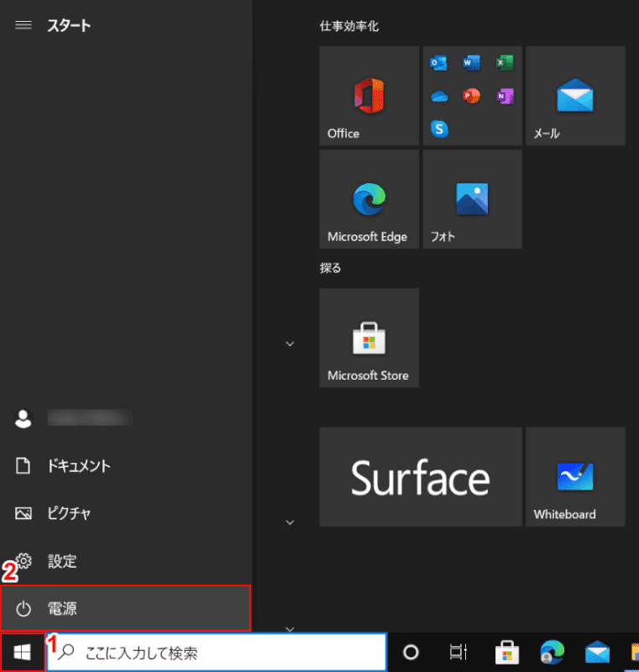Open ドキュメント (Documents) folder

[x=126, y=466]
